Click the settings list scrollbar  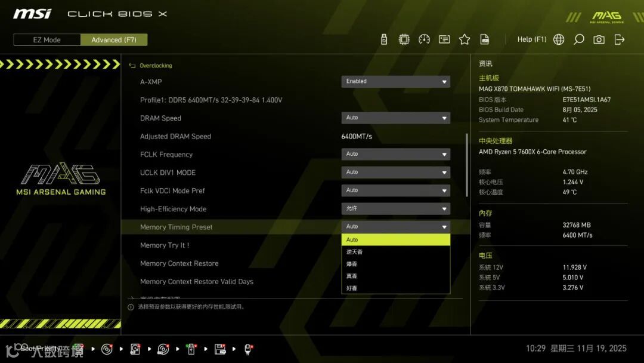466,165
